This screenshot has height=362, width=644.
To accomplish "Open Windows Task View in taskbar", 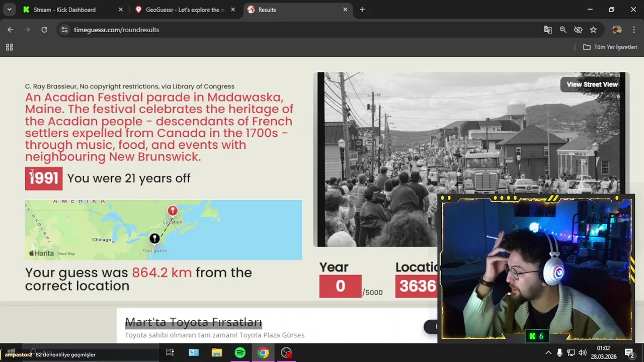I will tap(170, 352).
